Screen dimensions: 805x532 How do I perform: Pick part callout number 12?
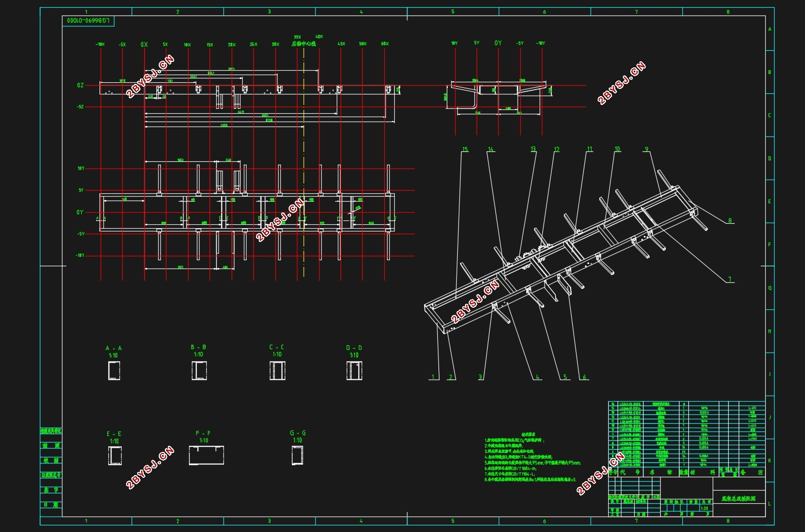click(557, 149)
